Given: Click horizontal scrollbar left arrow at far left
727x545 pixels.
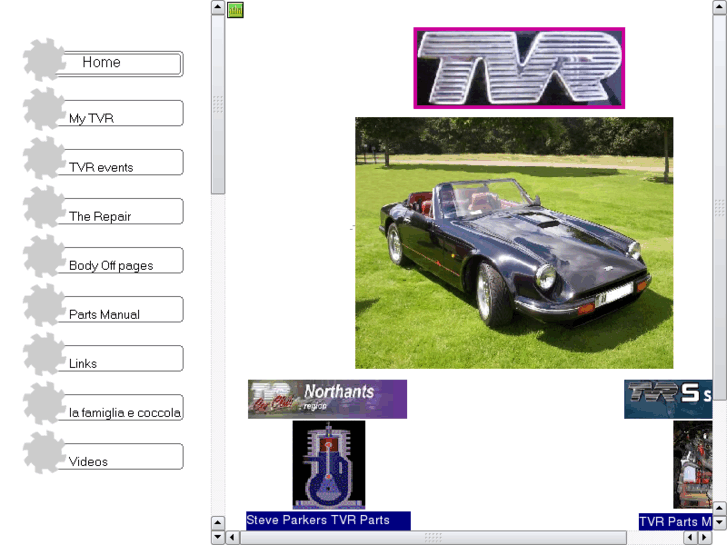Looking at the screenshot, I should point(232,538).
